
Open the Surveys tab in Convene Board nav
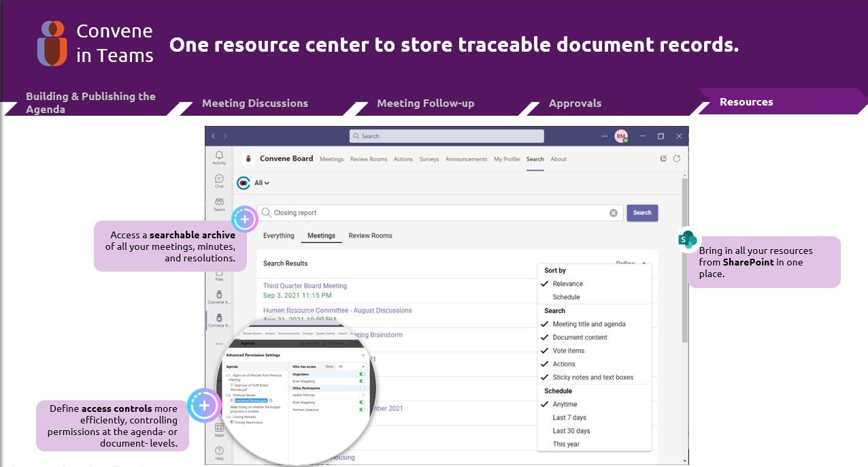pyautogui.click(x=429, y=159)
